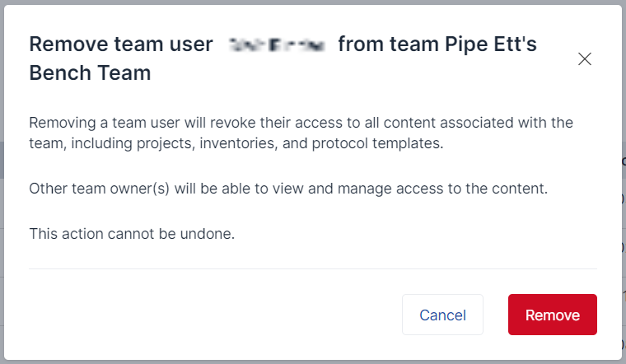Select "Bench Team" text in the title
The height and width of the screenshot is (364, 626).
click(x=90, y=72)
